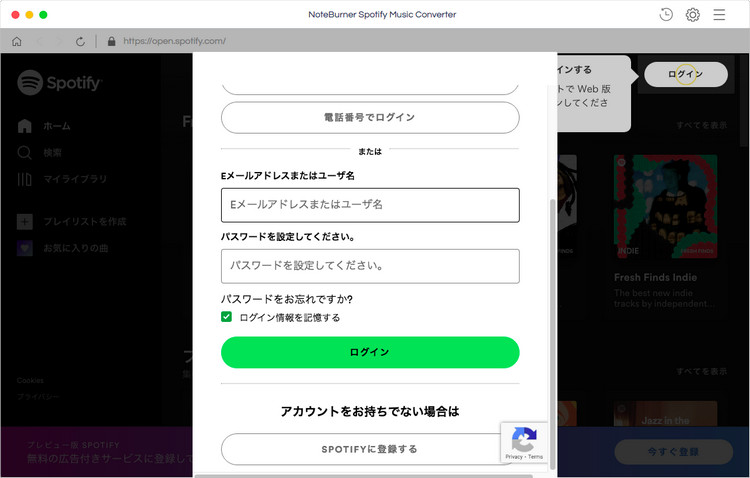The height and width of the screenshot is (478, 750).
Task: Click SPOTIFYに登録する button
Action: [x=370, y=449]
